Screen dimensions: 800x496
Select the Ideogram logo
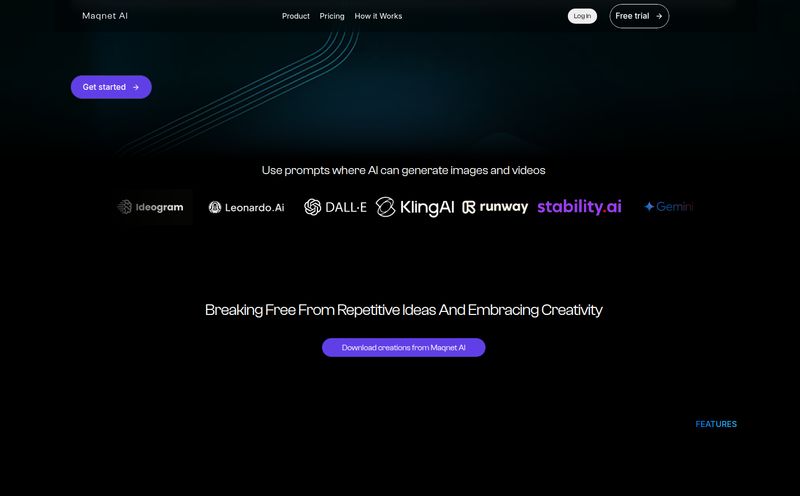coord(150,207)
